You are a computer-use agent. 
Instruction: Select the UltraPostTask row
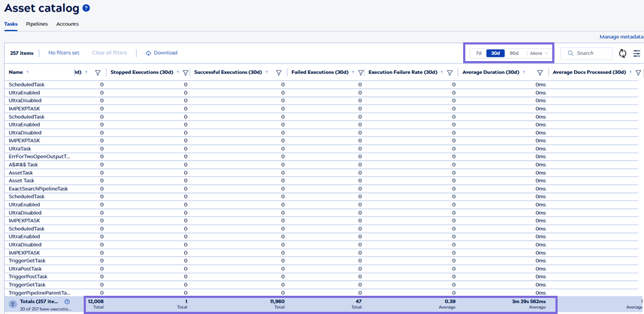click(322, 268)
